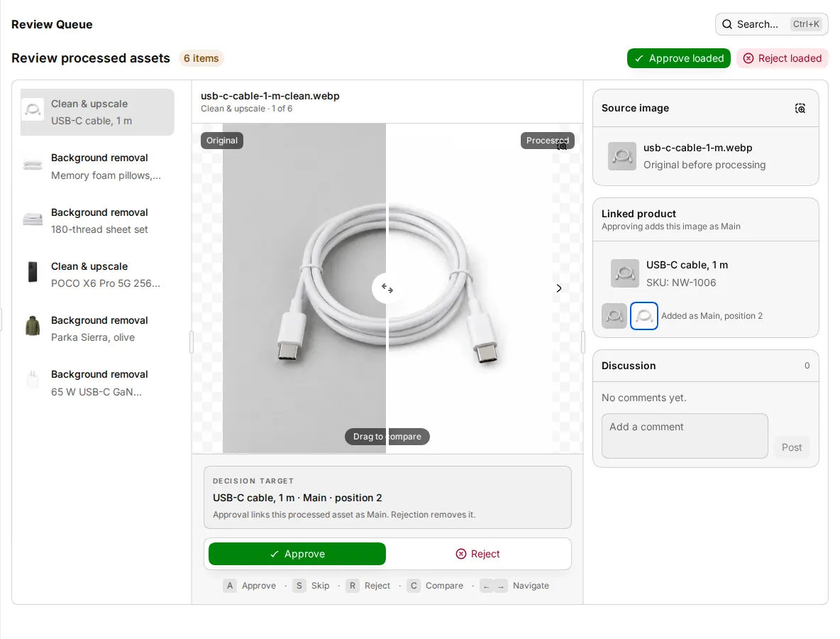
Task: Open the linked product USB-C cable thumbnail
Action: [x=624, y=273]
